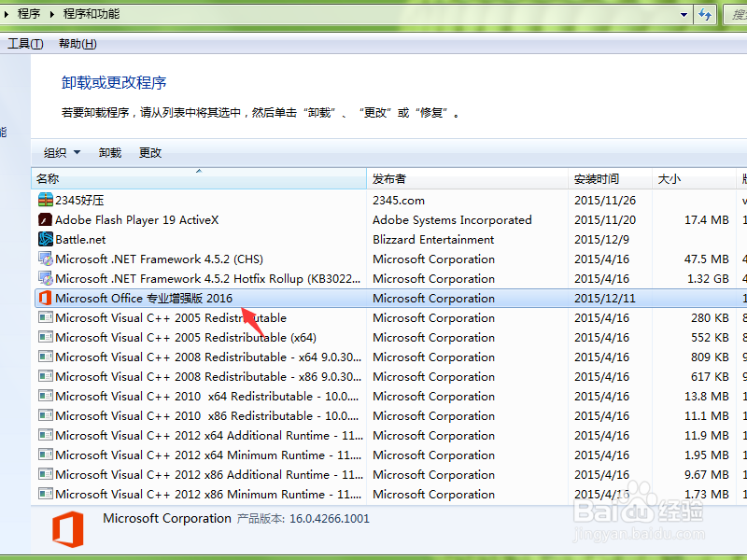Click publisher Blizzard Entertainment
Image resolution: width=747 pixels, height=560 pixels.
point(433,239)
